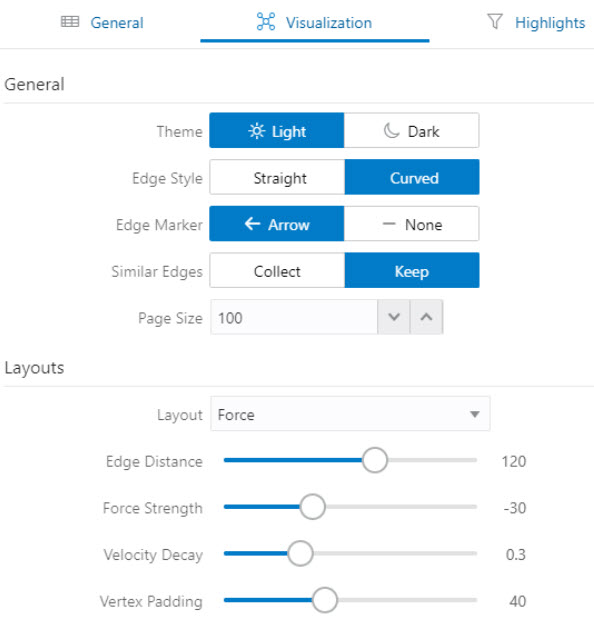Click the Edge Distance slider handle
Screen dimensions: 594x617
tap(374, 460)
